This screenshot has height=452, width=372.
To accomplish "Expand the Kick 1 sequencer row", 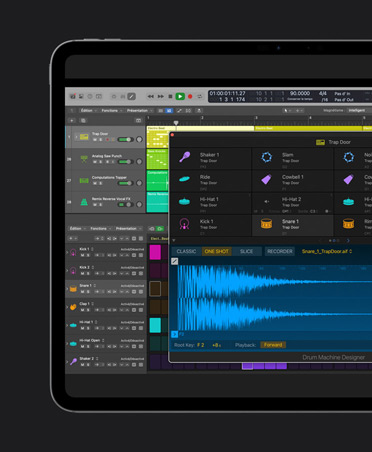I will click(x=67, y=252).
